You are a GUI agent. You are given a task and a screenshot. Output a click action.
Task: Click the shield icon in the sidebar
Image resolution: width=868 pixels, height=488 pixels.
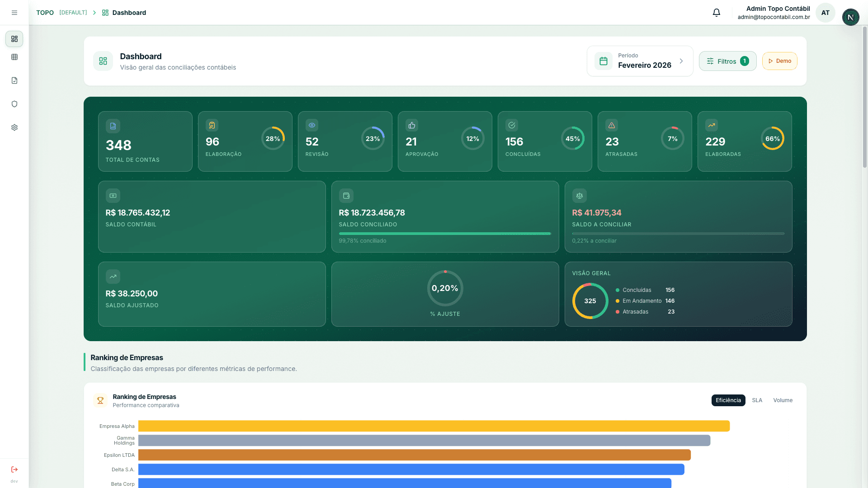[x=14, y=104]
